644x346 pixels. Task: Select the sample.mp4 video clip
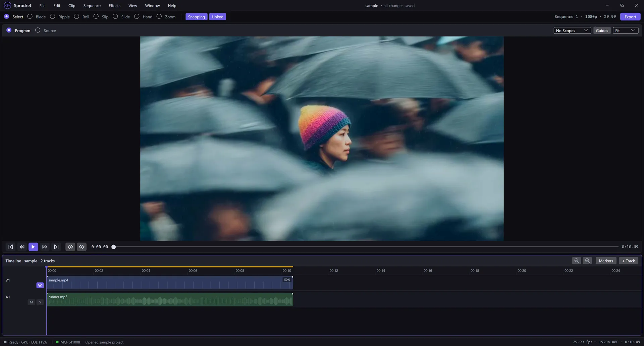(170, 283)
